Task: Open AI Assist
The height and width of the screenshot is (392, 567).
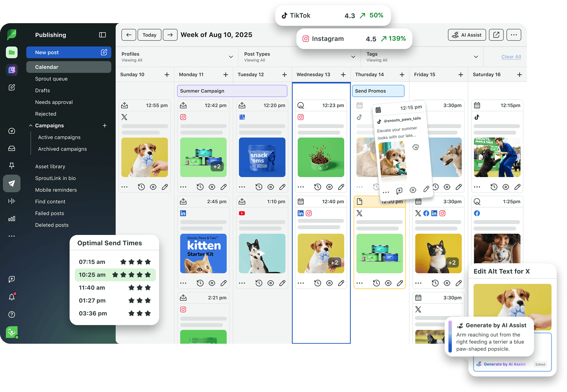Action: pyautogui.click(x=467, y=35)
